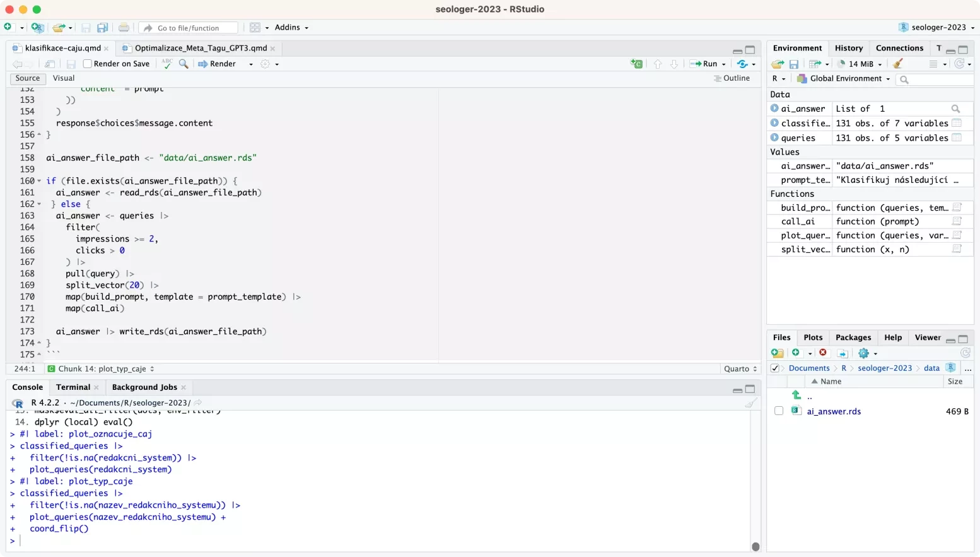Switch to klasifikace-caju.qmd tab

pos(62,48)
